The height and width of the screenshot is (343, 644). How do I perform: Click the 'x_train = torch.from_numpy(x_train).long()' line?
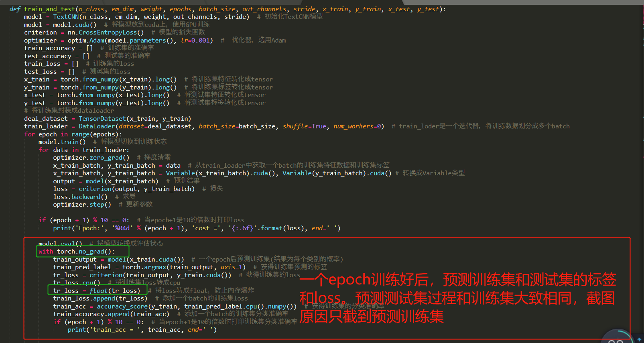point(148,79)
